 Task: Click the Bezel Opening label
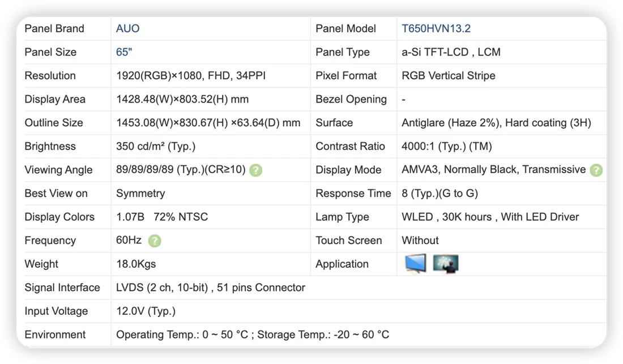pos(351,99)
